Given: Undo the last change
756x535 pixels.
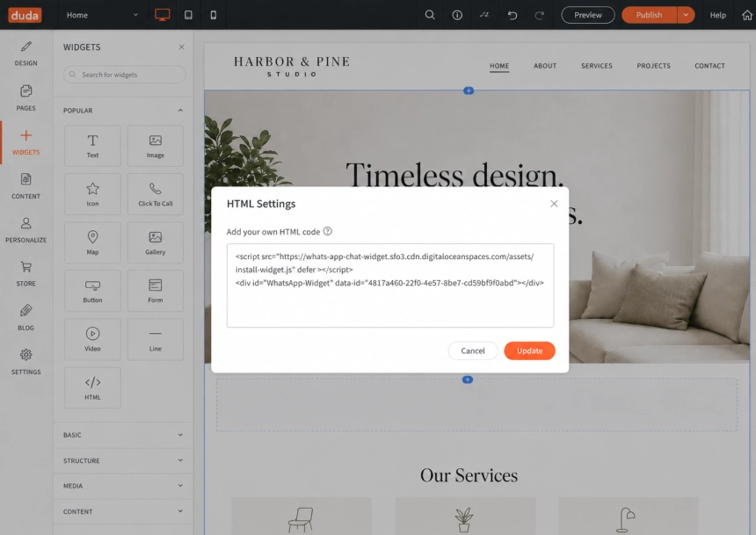Looking at the screenshot, I should coord(512,15).
